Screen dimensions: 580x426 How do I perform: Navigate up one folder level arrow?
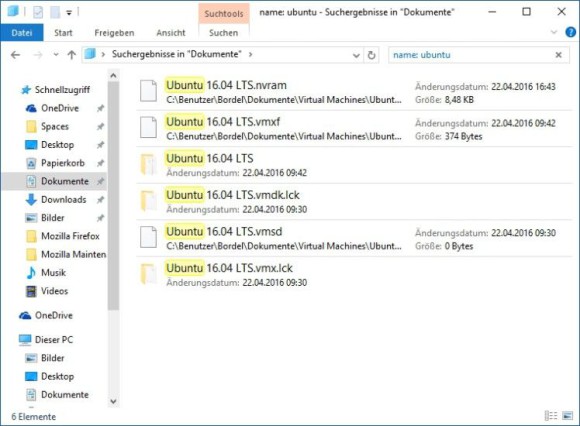pyautogui.click(x=71, y=55)
